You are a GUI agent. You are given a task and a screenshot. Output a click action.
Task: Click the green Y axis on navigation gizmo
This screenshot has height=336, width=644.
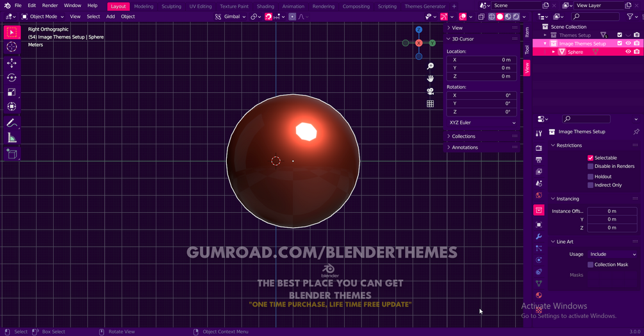432,43
